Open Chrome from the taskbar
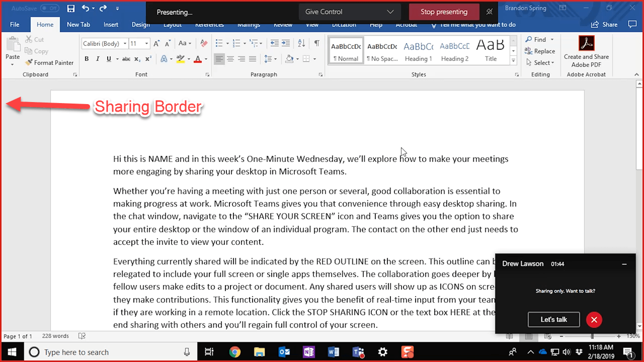Viewport: 644px width, 362px height. point(235,352)
